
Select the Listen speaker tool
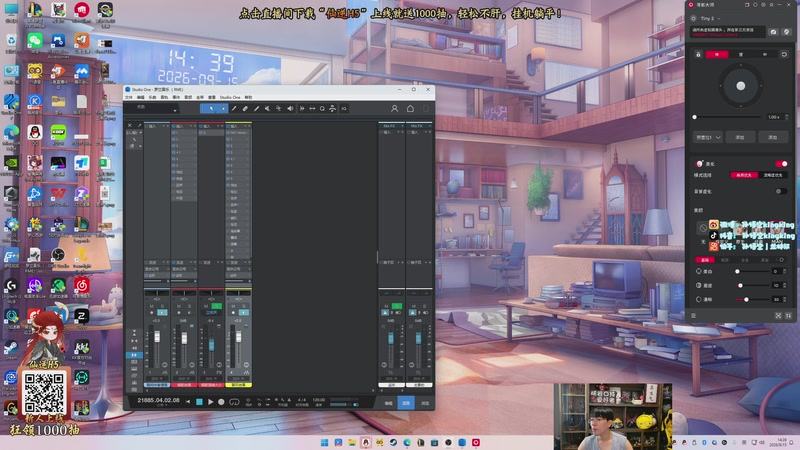coord(290,109)
